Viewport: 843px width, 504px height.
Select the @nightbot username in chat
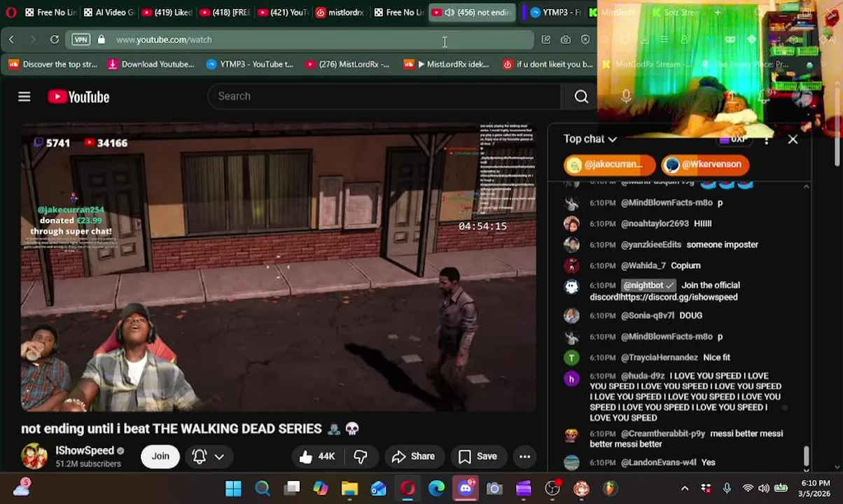coord(648,285)
